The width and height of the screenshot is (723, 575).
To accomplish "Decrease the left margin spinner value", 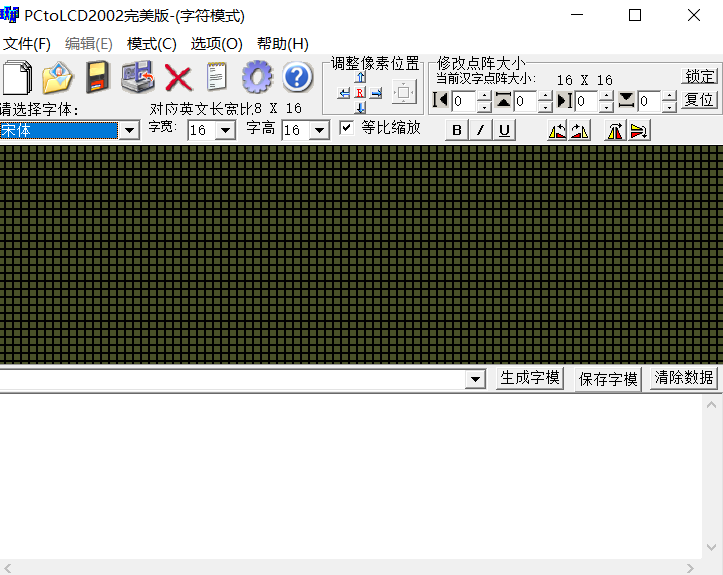I will tap(484, 107).
